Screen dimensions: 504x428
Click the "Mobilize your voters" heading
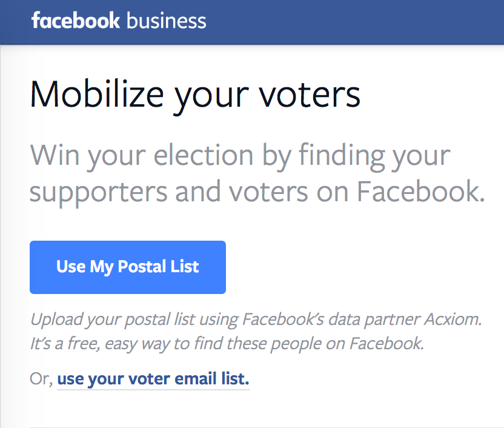(x=194, y=95)
